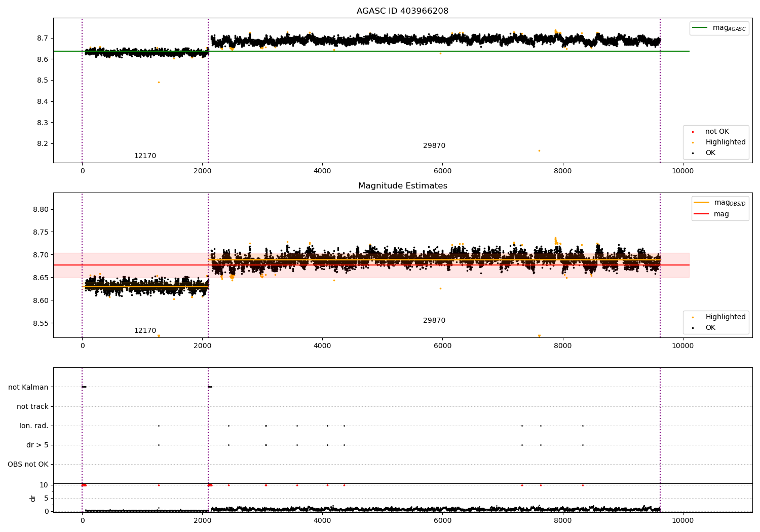This screenshot has width=760, height=532.
Task: Click red line sample beside 'mag' legend
Action: 702,214
